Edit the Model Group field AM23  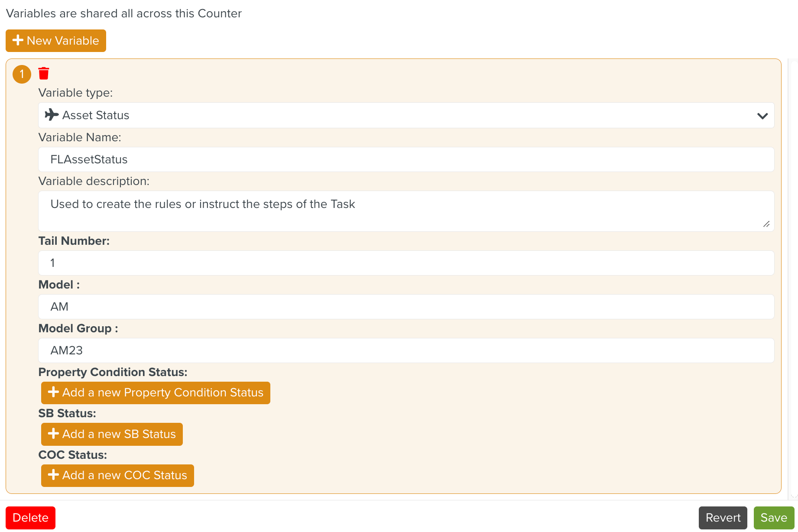click(405, 350)
